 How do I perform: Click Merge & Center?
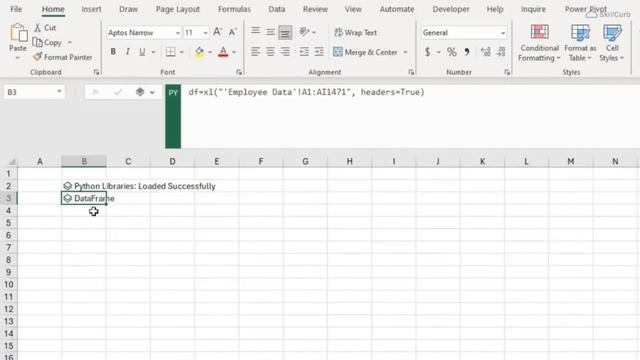(365, 52)
